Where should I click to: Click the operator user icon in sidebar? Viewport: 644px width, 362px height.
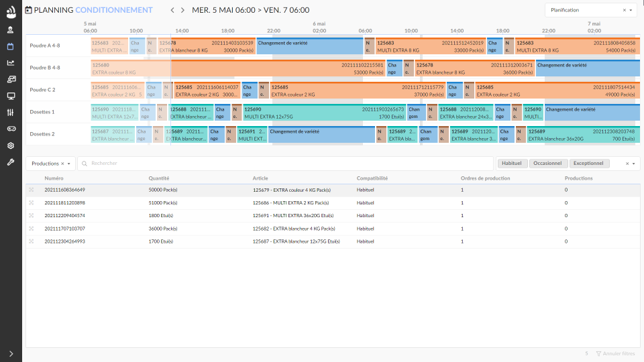pyautogui.click(x=10, y=30)
